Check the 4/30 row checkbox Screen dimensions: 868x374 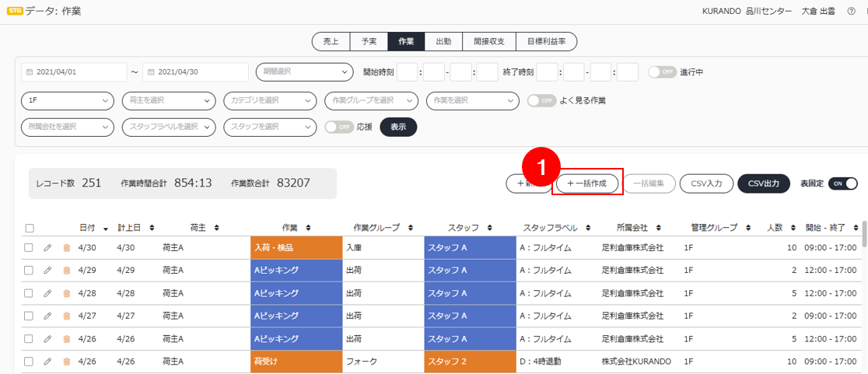click(x=28, y=247)
